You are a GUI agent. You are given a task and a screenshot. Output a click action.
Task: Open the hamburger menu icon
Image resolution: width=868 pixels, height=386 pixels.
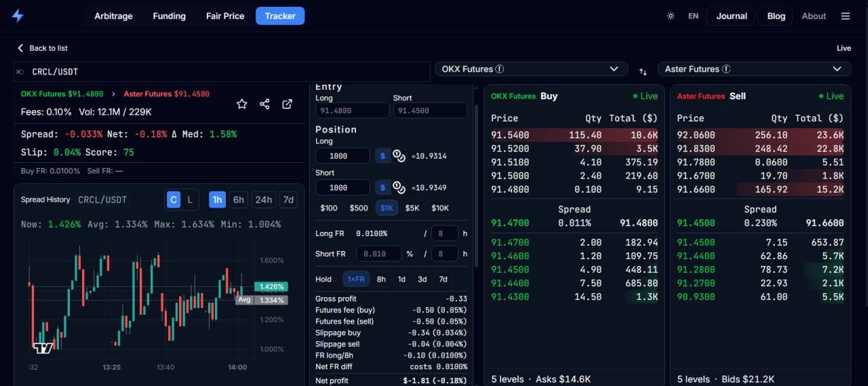pyautogui.click(x=845, y=16)
